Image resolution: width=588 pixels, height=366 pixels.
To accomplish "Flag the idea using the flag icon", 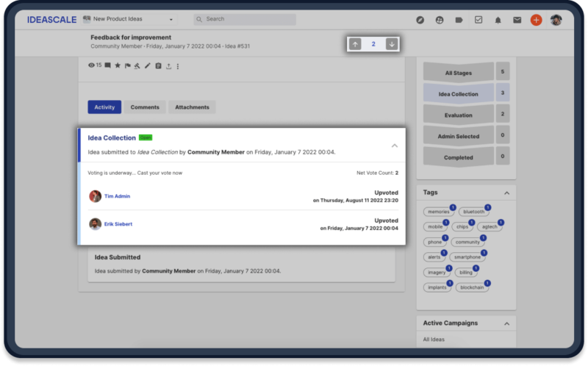I will [127, 66].
